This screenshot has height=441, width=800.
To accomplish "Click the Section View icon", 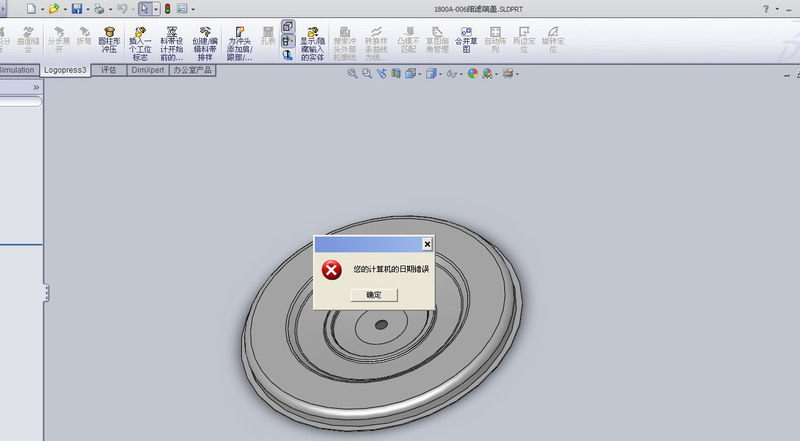I will (396, 74).
